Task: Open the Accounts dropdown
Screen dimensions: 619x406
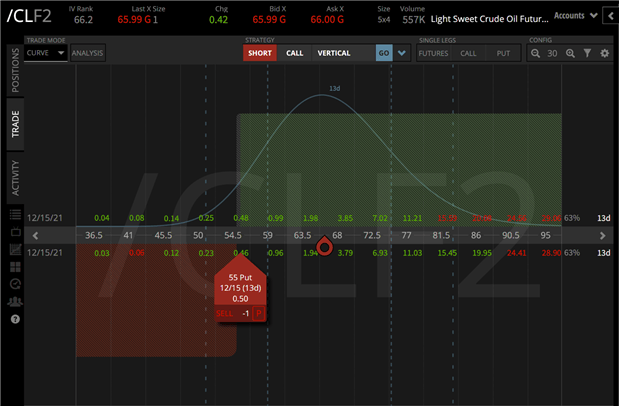Action: 576,16
